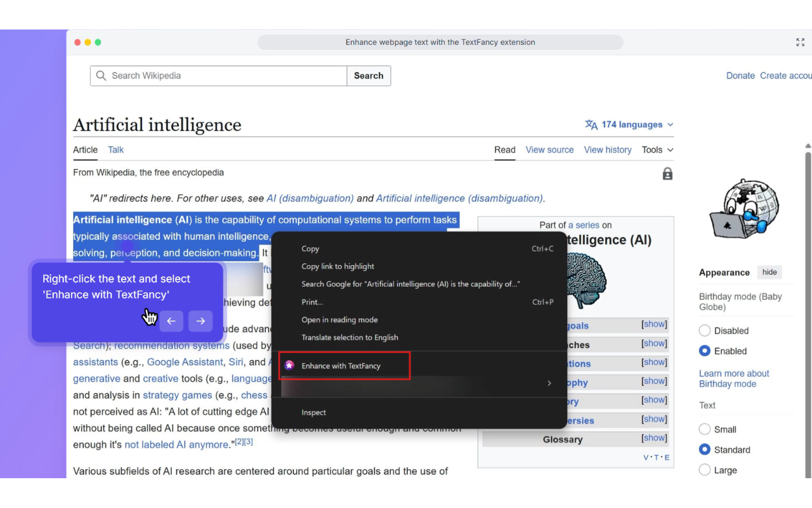This screenshot has height=508, width=812.
Task: Click the previous arrow in the tutorial tooltip
Action: click(171, 321)
